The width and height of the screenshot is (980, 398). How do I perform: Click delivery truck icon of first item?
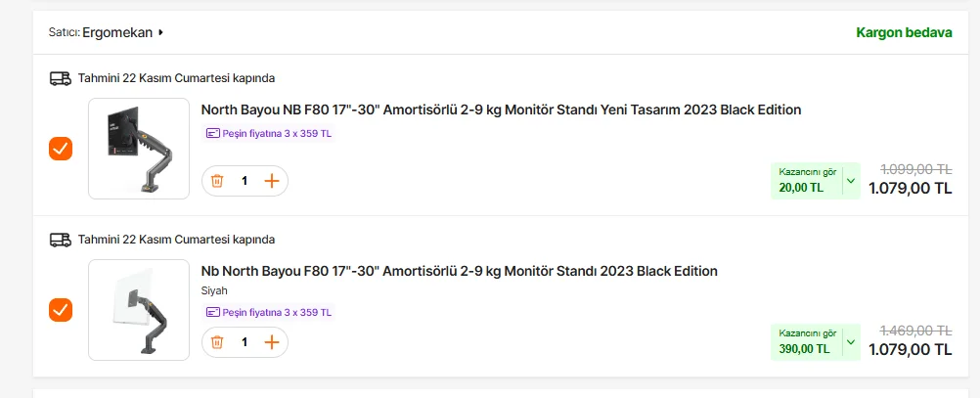click(60, 78)
